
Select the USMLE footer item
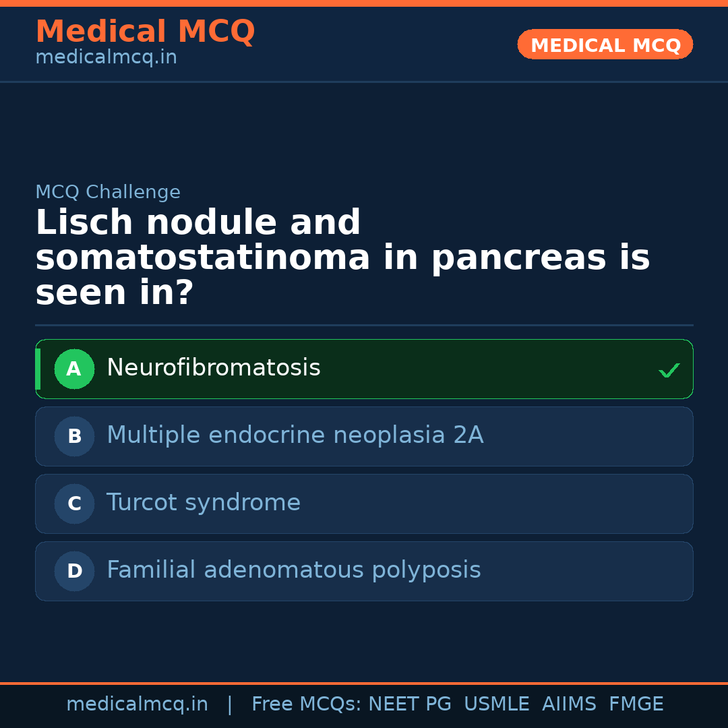pyautogui.click(x=496, y=704)
